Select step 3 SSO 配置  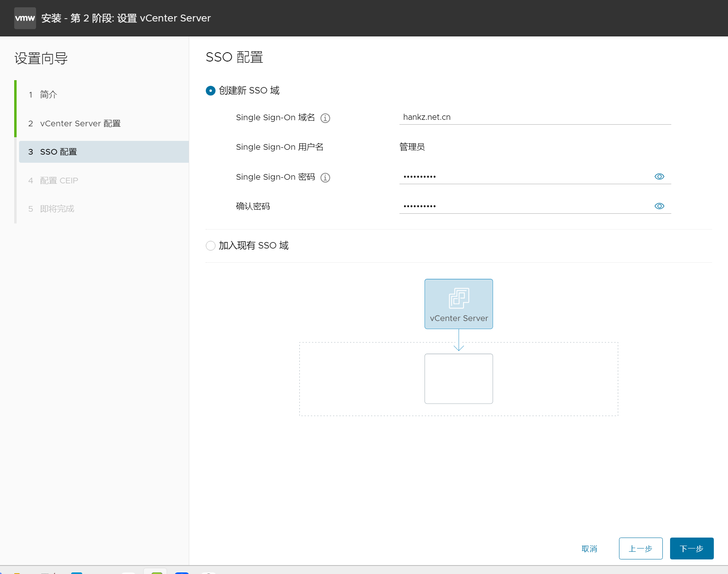coord(104,152)
